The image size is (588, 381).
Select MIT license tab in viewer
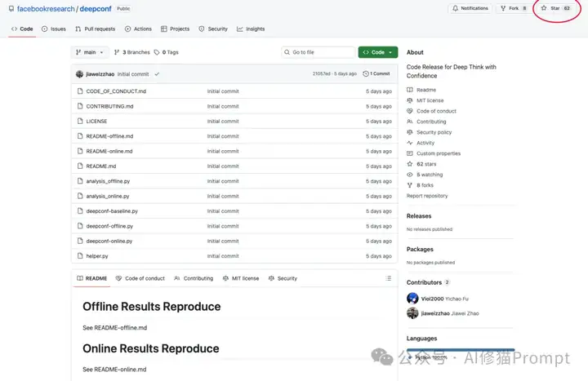(x=241, y=278)
